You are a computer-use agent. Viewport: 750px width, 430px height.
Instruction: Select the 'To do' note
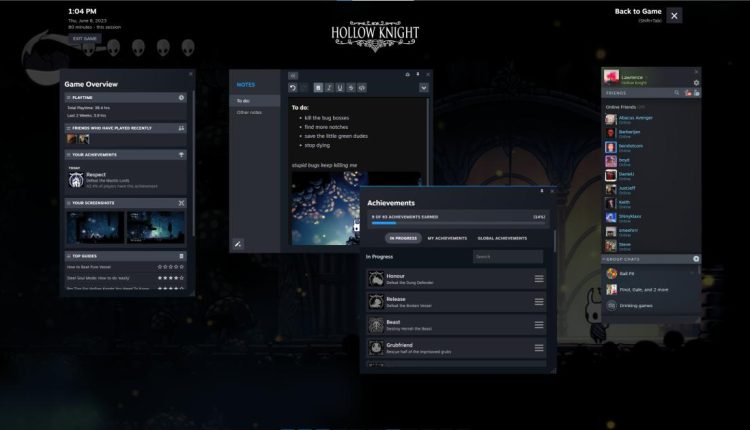(255, 101)
